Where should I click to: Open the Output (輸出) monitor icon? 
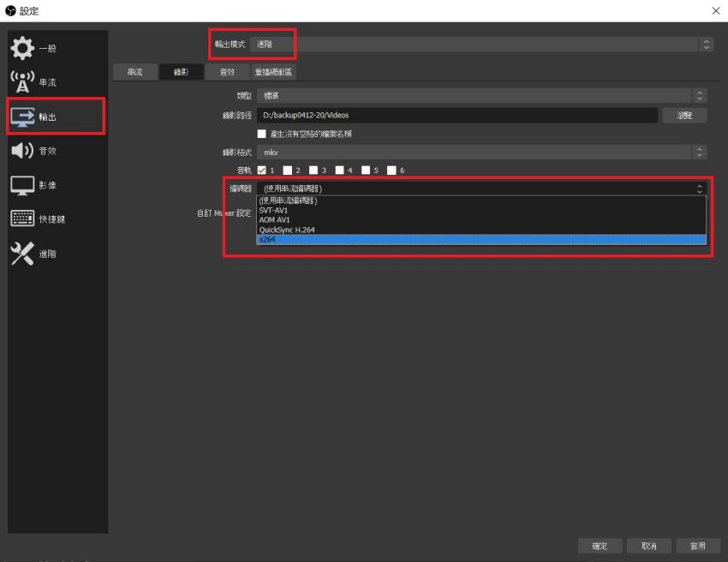pyautogui.click(x=22, y=117)
